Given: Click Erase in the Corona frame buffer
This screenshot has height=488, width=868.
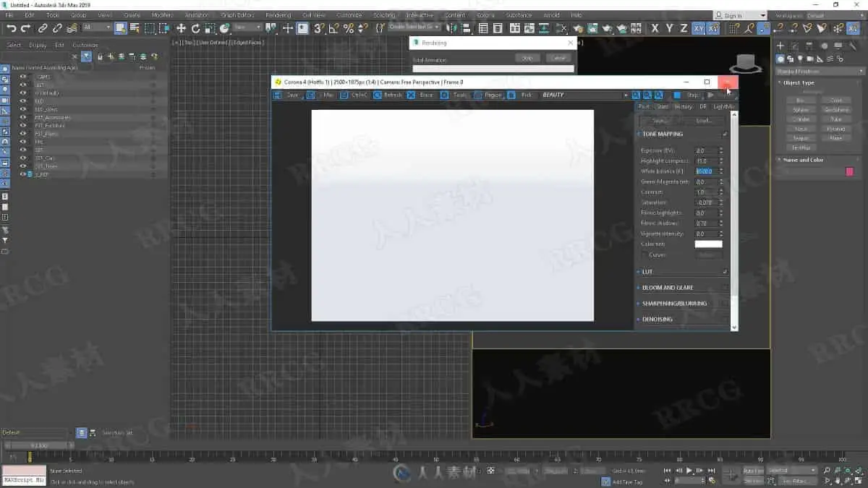Looking at the screenshot, I should [x=422, y=95].
